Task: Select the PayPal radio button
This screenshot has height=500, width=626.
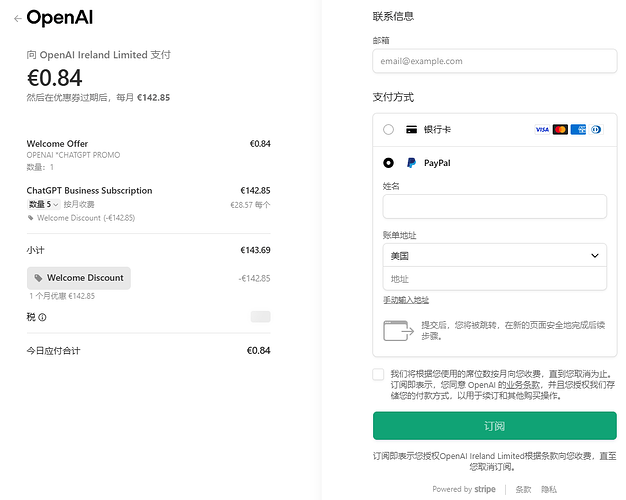Action: 388,163
